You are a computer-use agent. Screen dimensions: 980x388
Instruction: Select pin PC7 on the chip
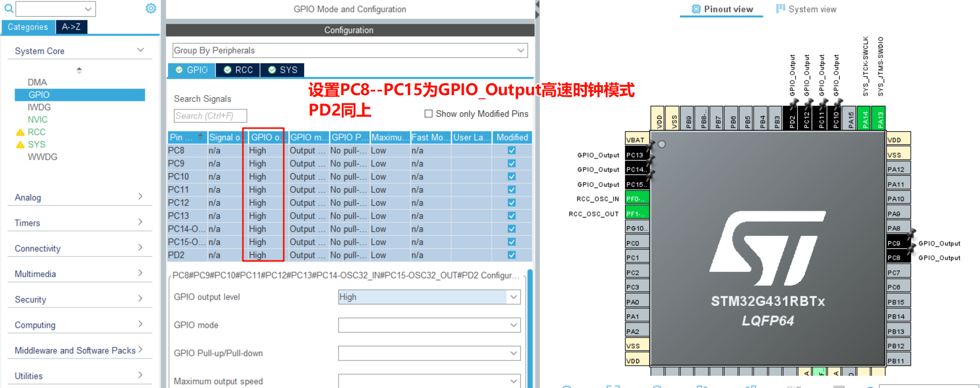(898, 272)
